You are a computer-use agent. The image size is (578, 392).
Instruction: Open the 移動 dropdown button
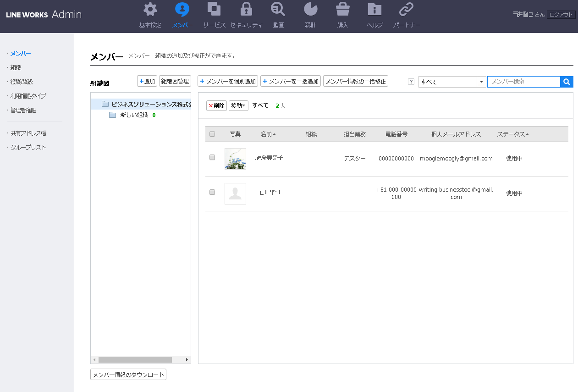point(238,105)
